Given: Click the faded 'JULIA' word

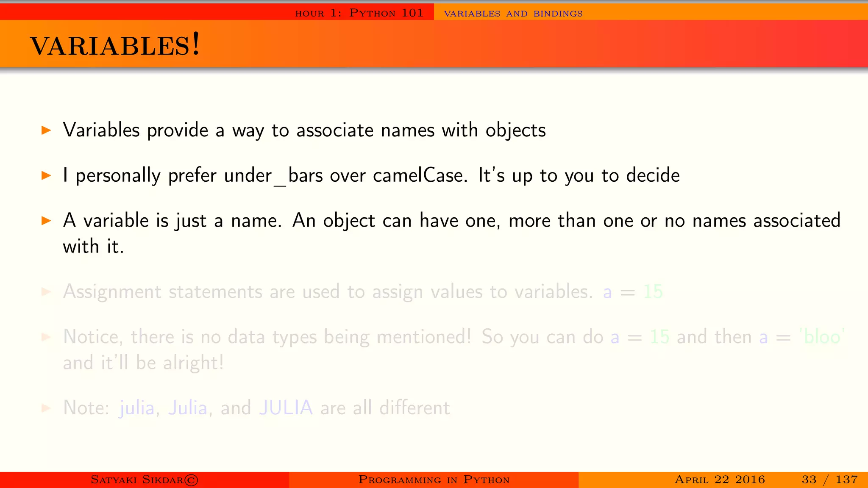Looking at the screenshot, I should pos(286,408).
